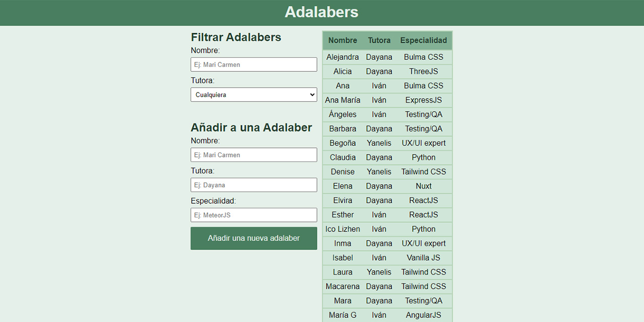Click "Macarena" in the name column
Viewport: 644px width, 322px height.
click(343, 286)
